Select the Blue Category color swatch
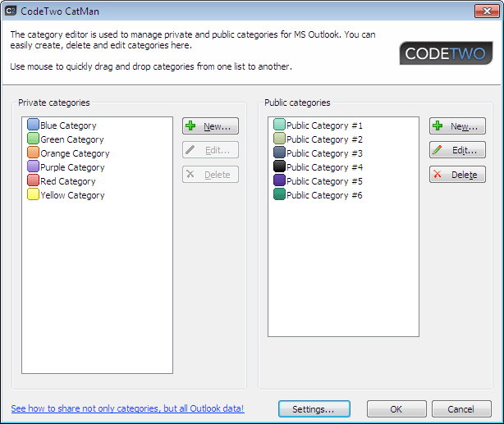The image size is (504, 424). click(33, 125)
